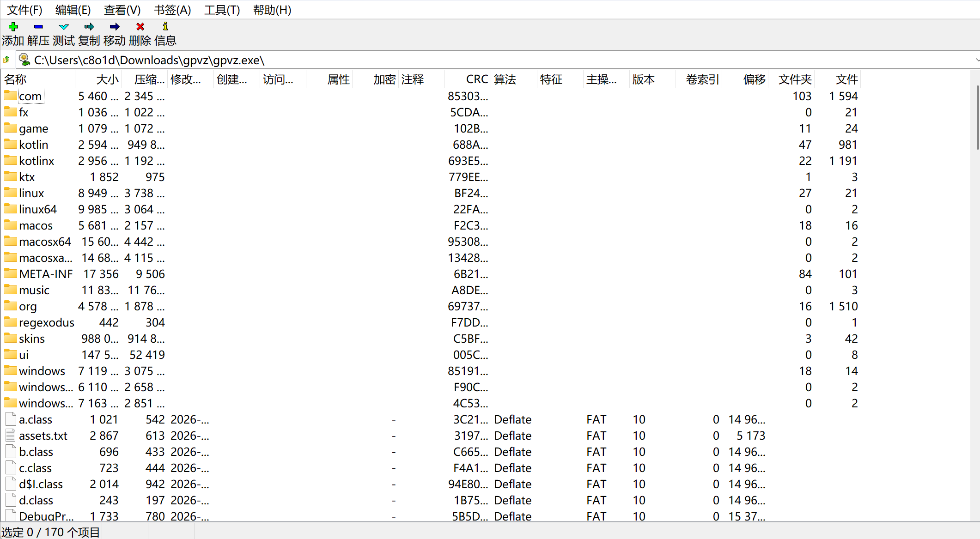
Task: Open the 工具(T) menu
Action: click(222, 10)
